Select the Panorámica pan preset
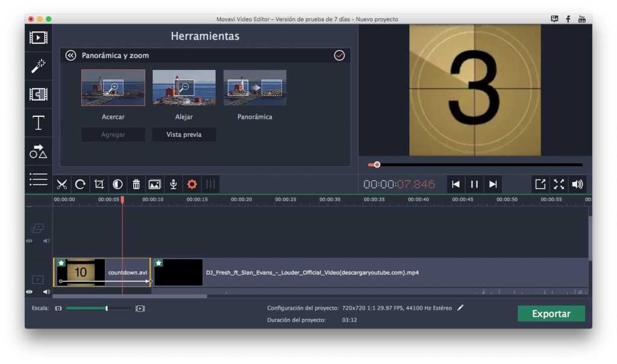 coord(255,87)
